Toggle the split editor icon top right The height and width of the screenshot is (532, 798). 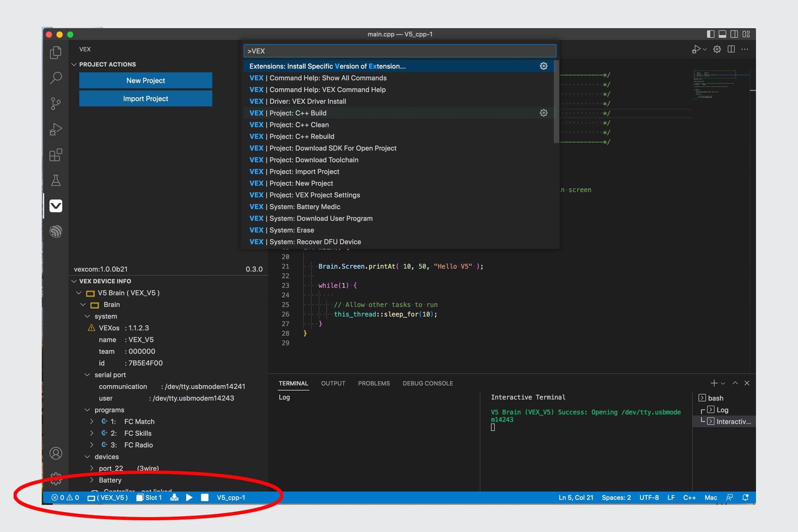731,49
